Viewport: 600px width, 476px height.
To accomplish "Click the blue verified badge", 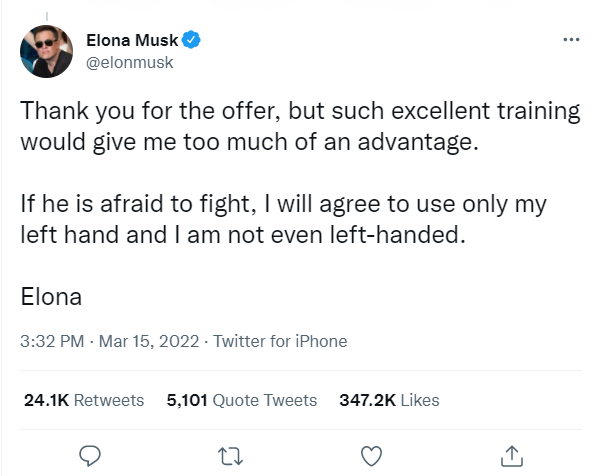I will (x=191, y=40).
